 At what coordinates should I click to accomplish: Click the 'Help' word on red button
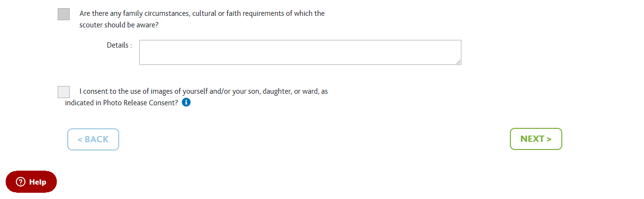pyautogui.click(x=37, y=182)
